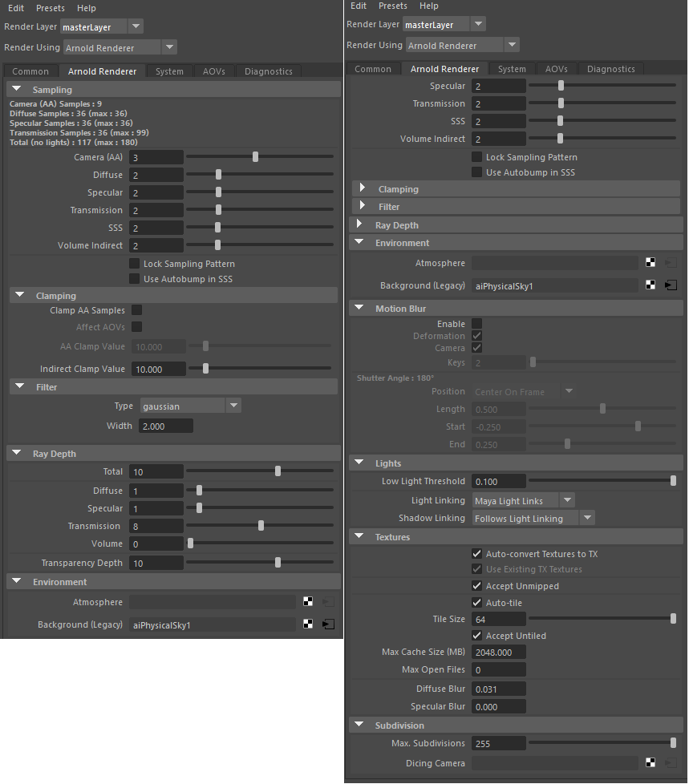
Task: Enable the Clamp AA Samples checkbox
Action: [x=136, y=310]
